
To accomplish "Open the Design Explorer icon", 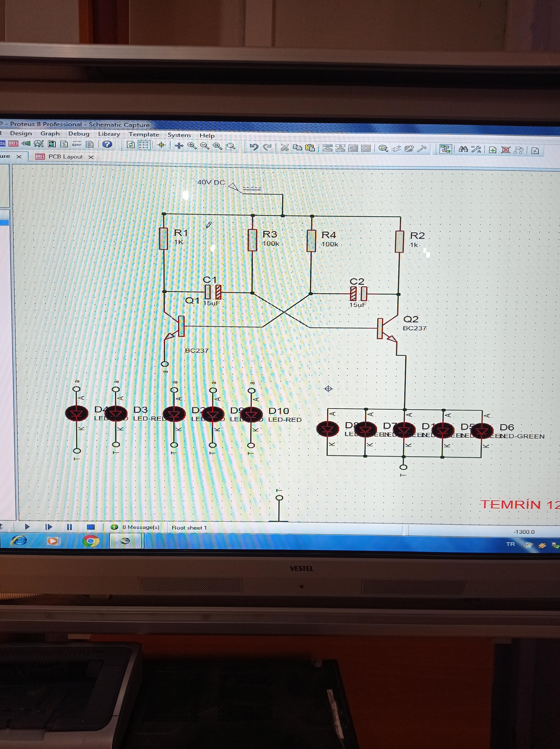I will [51, 144].
